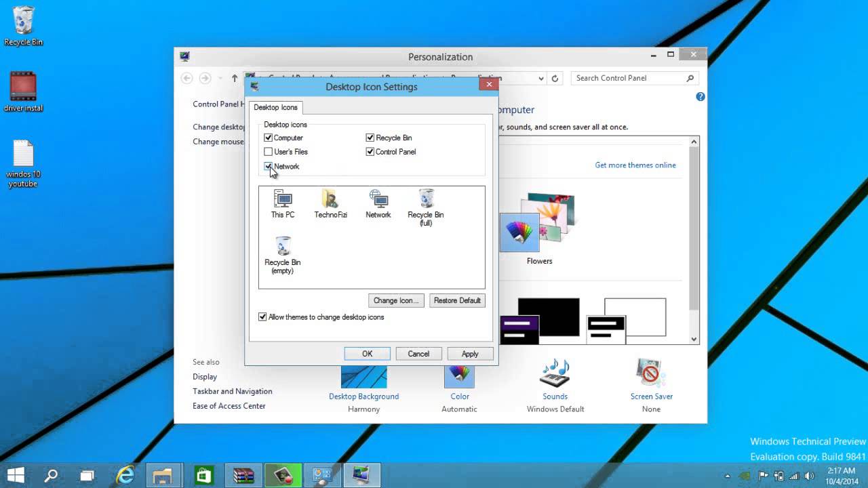Screen dimensions: 868x488
Task: Select the Network icon in the preview list
Action: [x=378, y=200]
